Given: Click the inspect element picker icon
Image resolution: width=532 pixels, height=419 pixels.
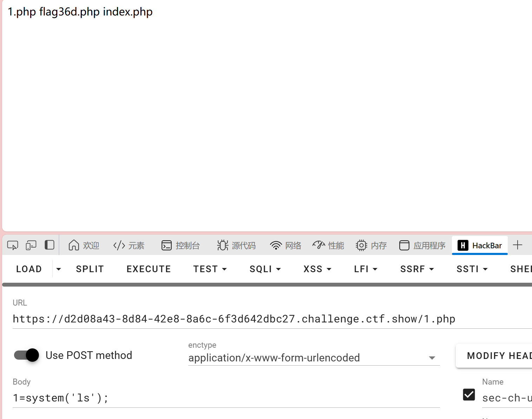Looking at the screenshot, I should pyautogui.click(x=13, y=245).
